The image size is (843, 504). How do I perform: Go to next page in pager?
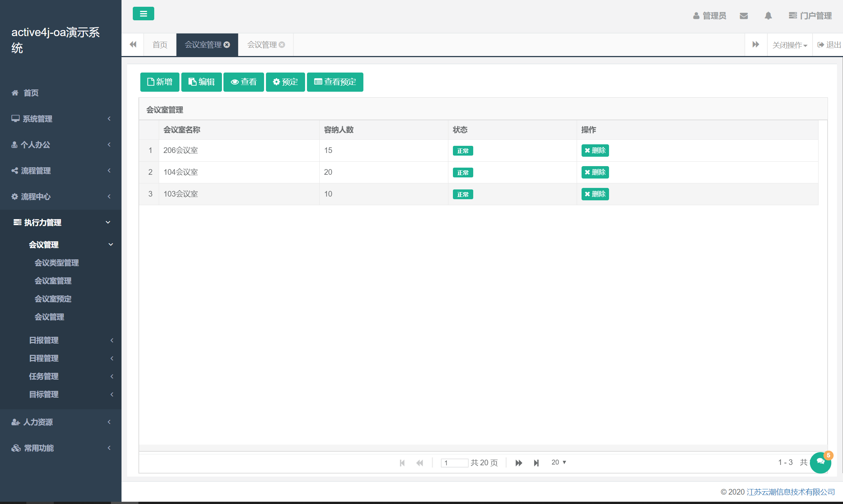coord(518,463)
